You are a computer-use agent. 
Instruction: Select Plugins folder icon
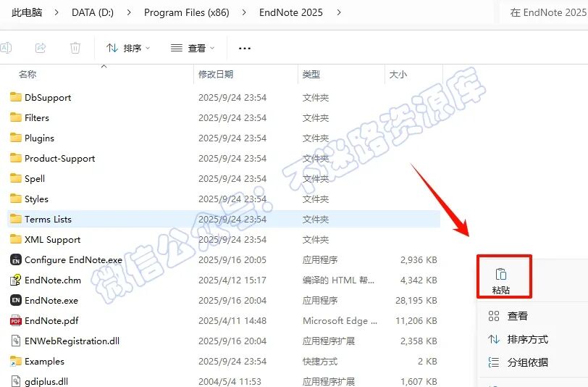pos(16,138)
